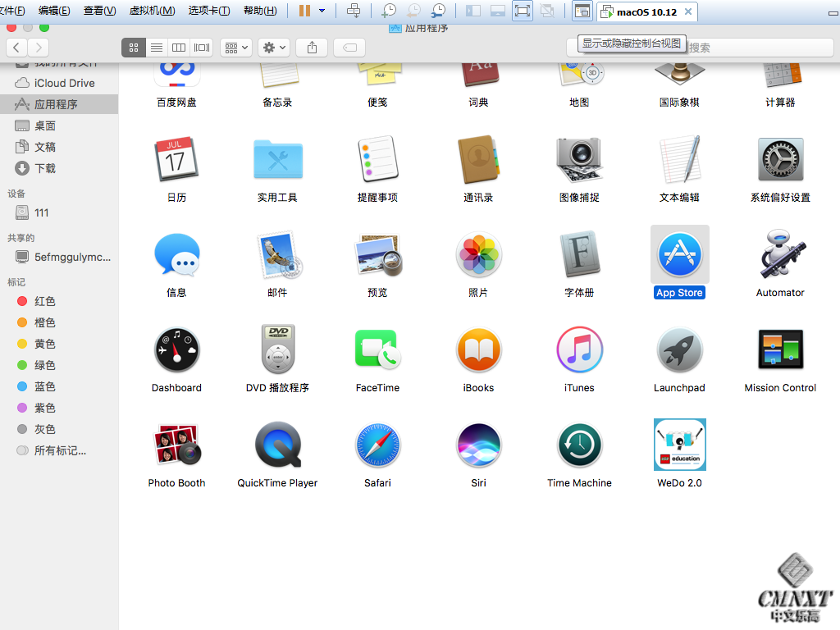Switch Finder to list view
This screenshot has width=840, height=630.
(x=156, y=48)
